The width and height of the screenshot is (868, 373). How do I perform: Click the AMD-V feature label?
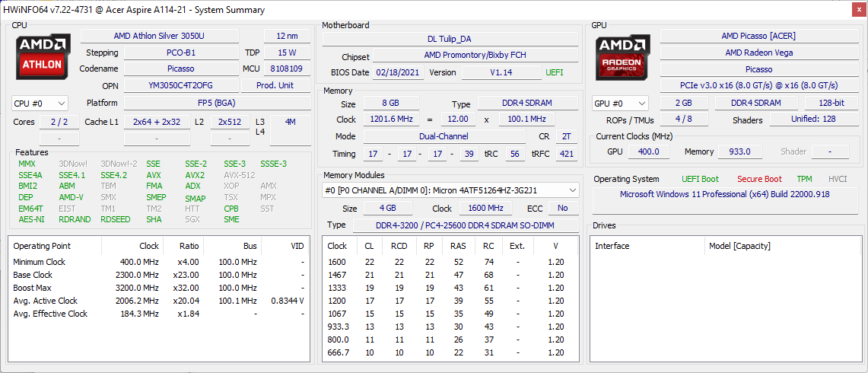[x=71, y=197]
